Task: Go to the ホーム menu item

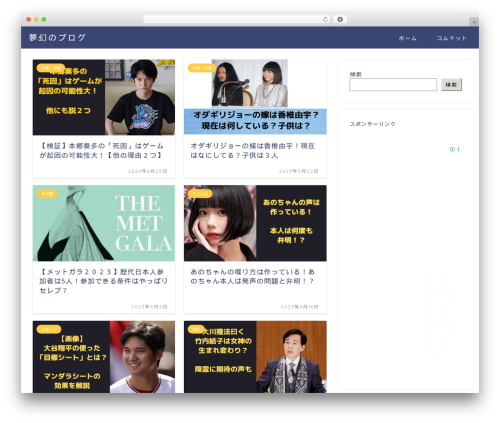Action: tap(407, 38)
